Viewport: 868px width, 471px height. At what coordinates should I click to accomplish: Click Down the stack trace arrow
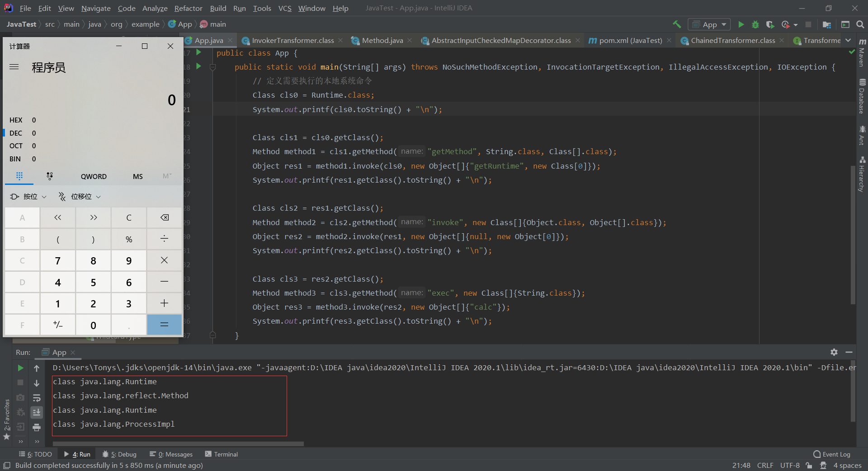tap(37, 383)
